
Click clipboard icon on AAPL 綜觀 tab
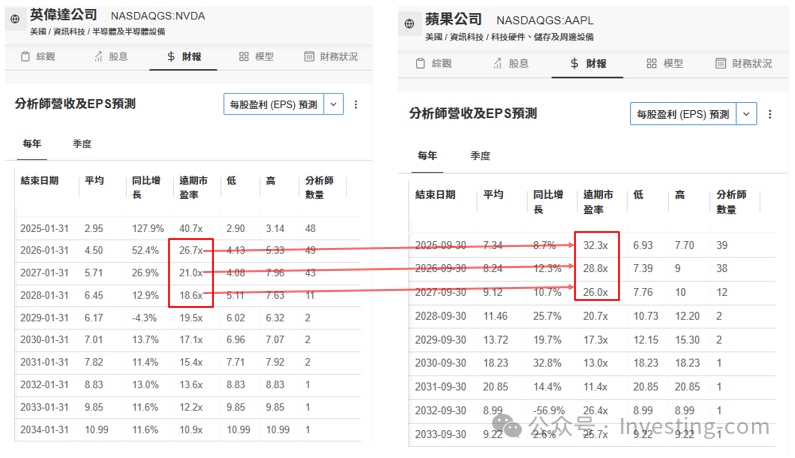tap(420, 63)
